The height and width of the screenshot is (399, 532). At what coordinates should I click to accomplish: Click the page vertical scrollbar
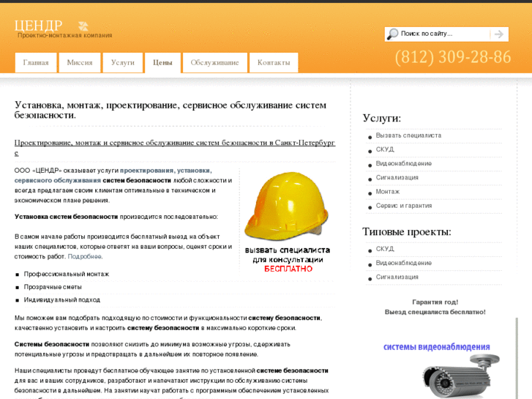pos(517,358)
